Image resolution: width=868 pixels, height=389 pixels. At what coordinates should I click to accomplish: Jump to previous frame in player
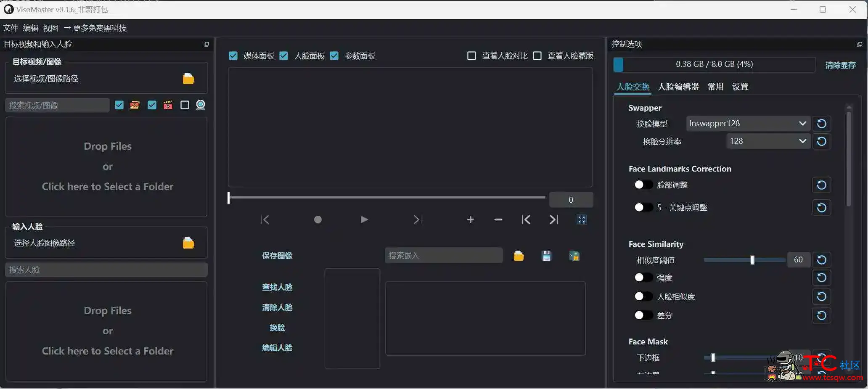pyautogui.click(x=265, y=220)
